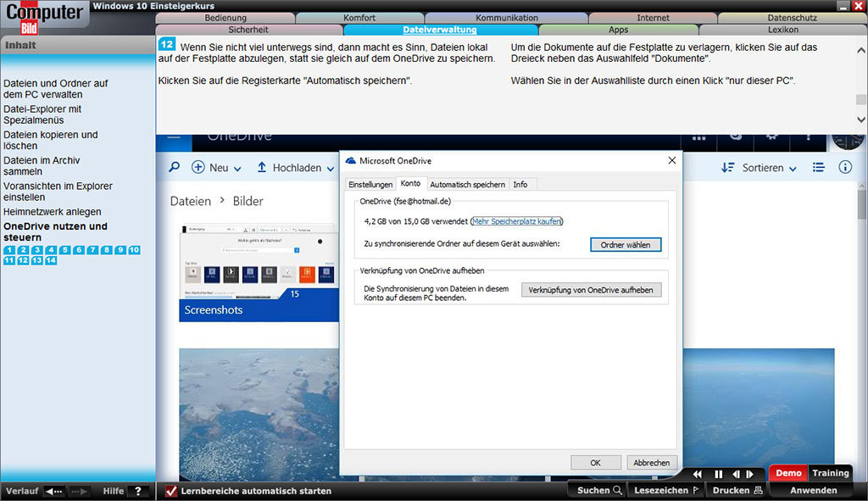
Task: Go to lesson step 3
Action: (37, 250)
